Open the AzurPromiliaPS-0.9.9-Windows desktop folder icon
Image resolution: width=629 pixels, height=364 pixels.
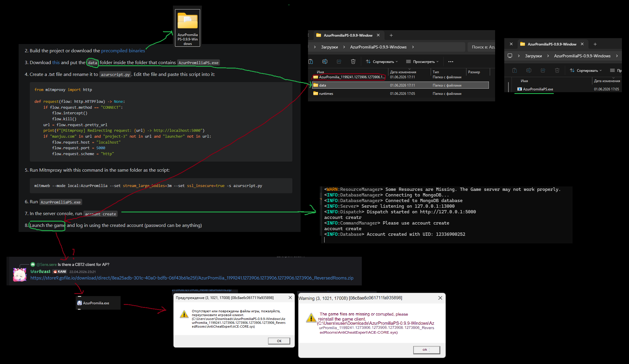188,28
